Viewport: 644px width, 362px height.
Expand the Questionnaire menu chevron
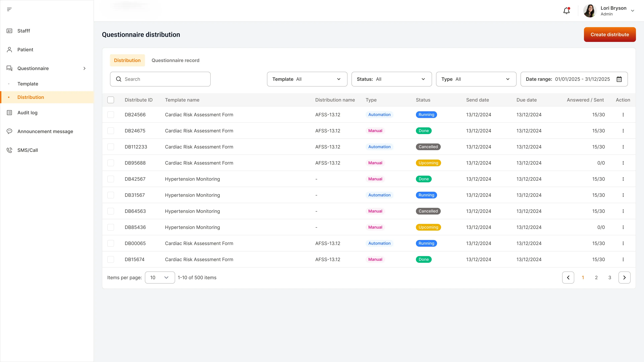point(85,68)
